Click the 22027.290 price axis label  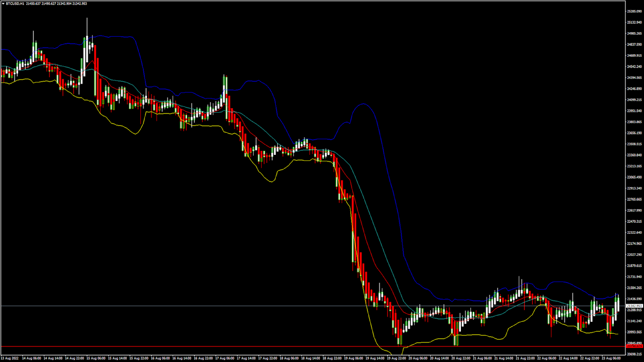coord(635,254)
